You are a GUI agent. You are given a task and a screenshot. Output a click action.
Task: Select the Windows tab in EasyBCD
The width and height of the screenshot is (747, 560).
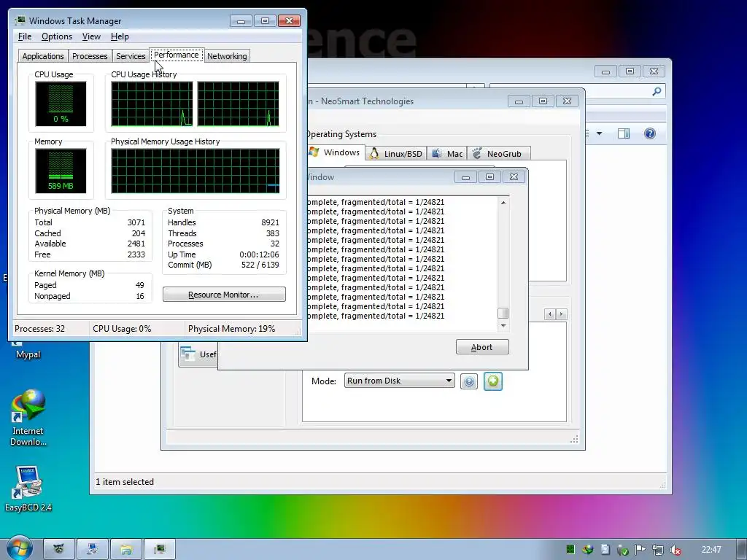(x=336, y=152)
